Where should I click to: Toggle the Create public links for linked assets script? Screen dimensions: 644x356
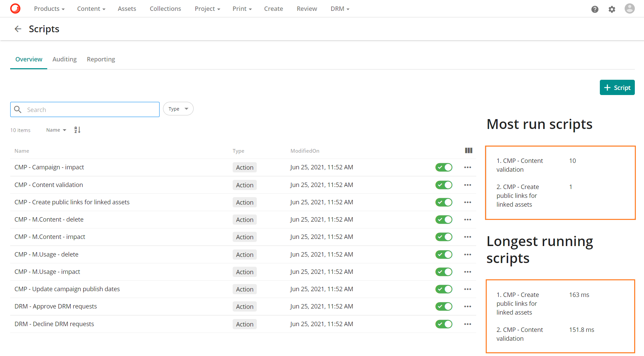click(x=444, y=202)
